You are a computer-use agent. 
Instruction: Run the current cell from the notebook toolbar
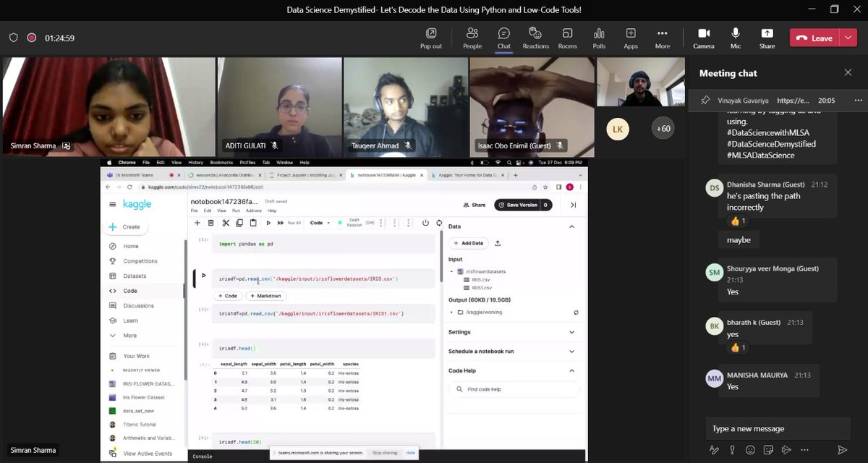[268, 223]
